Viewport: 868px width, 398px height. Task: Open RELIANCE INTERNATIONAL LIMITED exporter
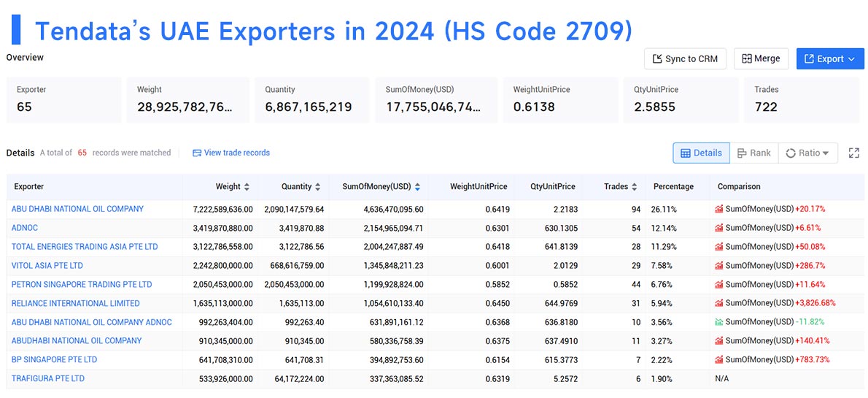[x=76, y=303]
